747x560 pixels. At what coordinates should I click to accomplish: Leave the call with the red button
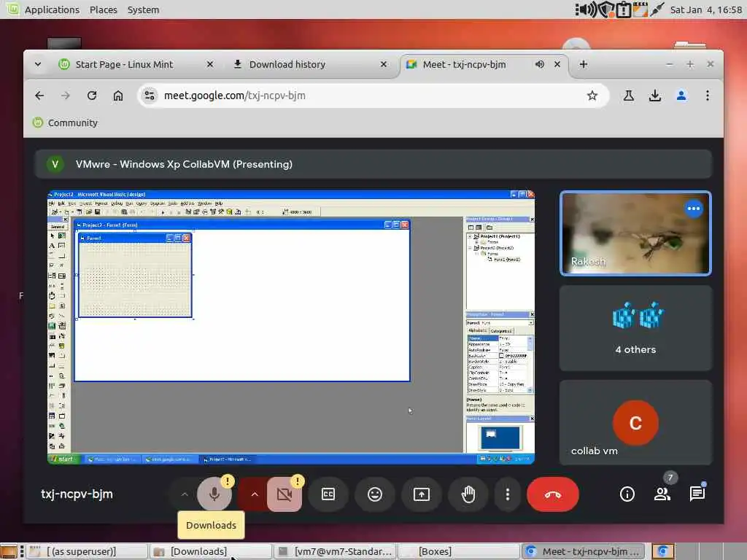click(553, 494)
